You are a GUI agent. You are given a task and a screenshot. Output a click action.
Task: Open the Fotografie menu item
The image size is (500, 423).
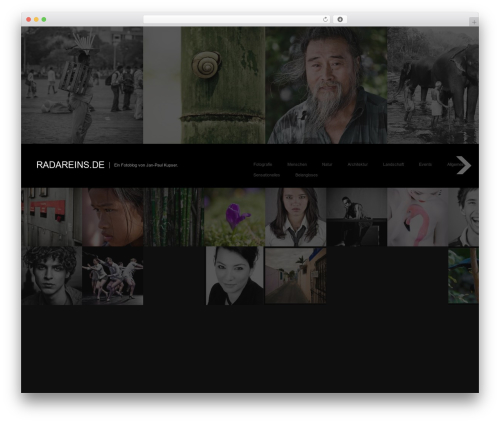click(x=263, y=164)
